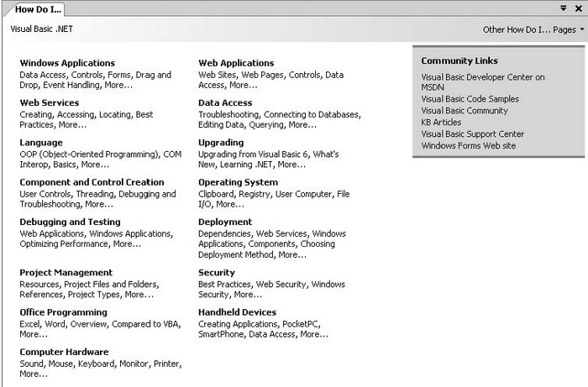Click Printer under Computer Hardware
Viewport: 588px width, 387px height.
click(166, 363)
